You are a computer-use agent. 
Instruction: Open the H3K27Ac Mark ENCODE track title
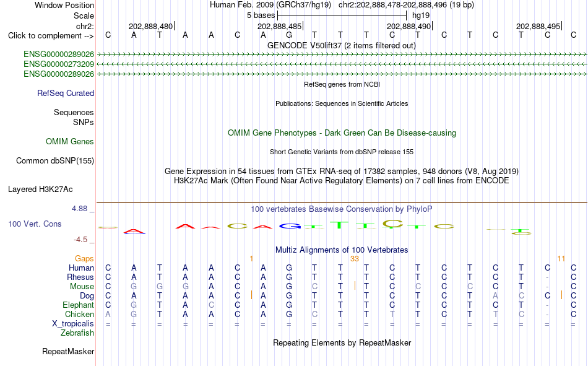click(x=342, y=181)
